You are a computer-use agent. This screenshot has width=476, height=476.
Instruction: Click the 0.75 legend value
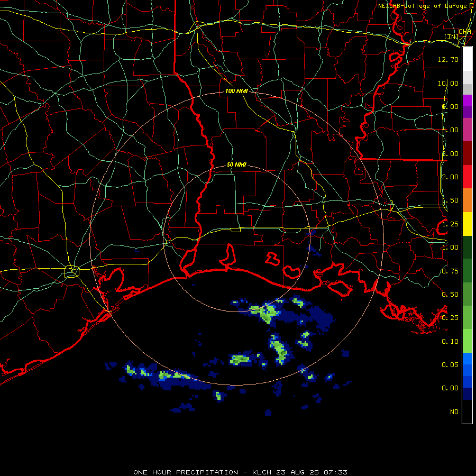pos(450,271)
